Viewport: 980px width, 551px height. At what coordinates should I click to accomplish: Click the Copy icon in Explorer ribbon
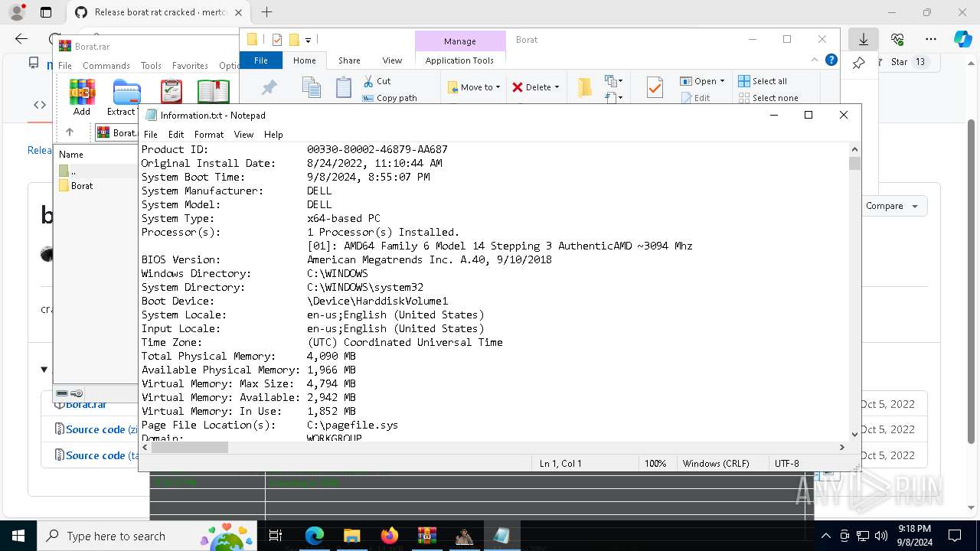[x=311, y=87]
